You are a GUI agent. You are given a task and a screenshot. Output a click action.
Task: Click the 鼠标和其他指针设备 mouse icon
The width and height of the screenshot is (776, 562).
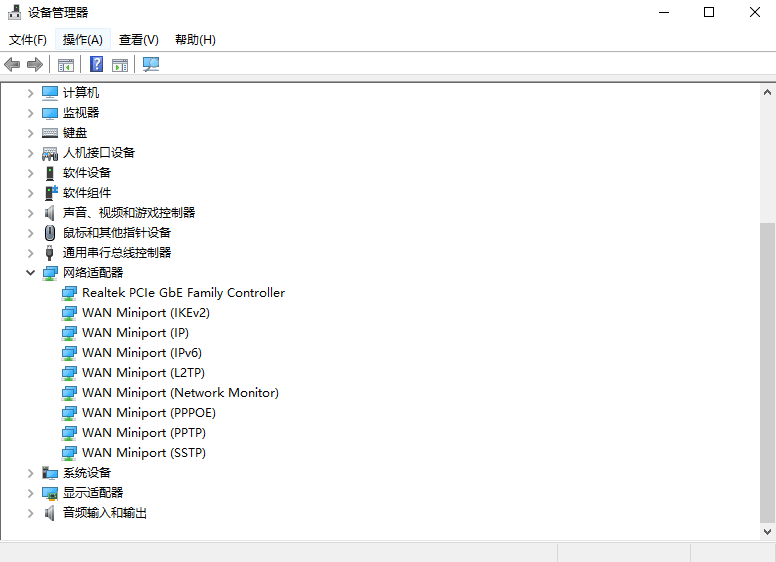point(50,233)
